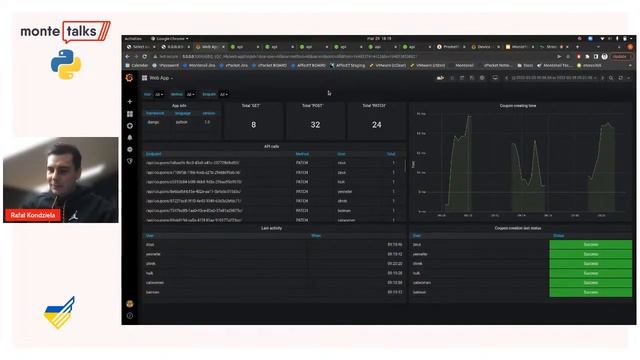
Task: Select the catwoman row in Last activity
Action: click(274, 282)
